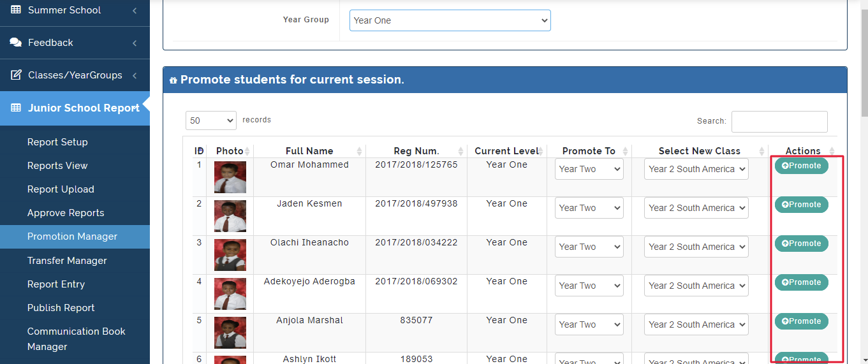Image resolution: width=868 pixels, height=364 pixels.
Task: Click the Summer School grid icon
Action: coord(15,10)
